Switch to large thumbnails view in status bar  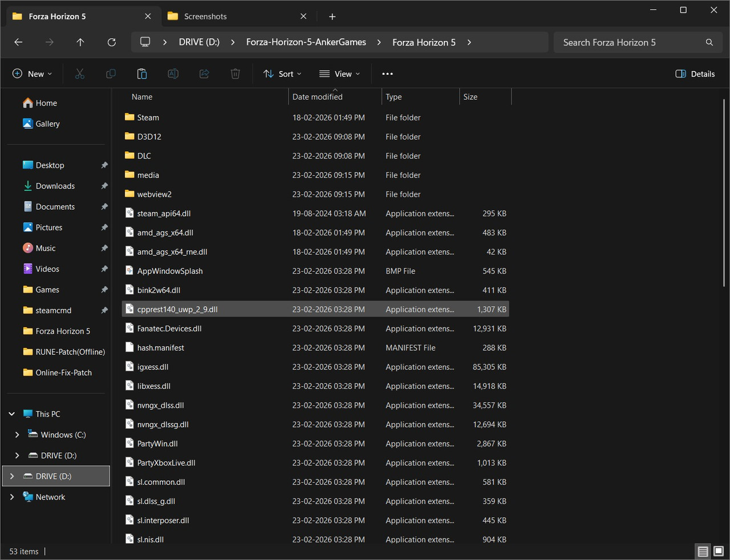(x=719, y=551)
